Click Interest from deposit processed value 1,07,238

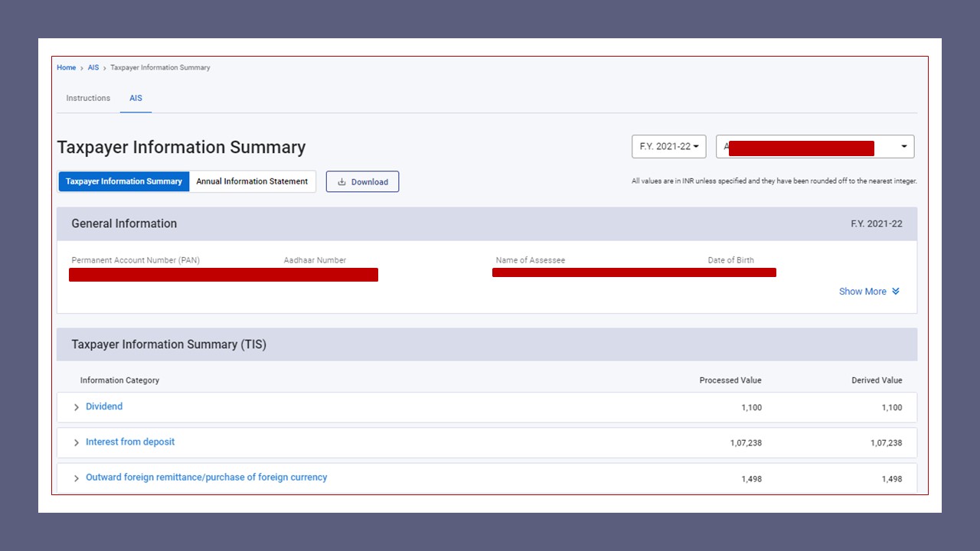pos(746,443)
